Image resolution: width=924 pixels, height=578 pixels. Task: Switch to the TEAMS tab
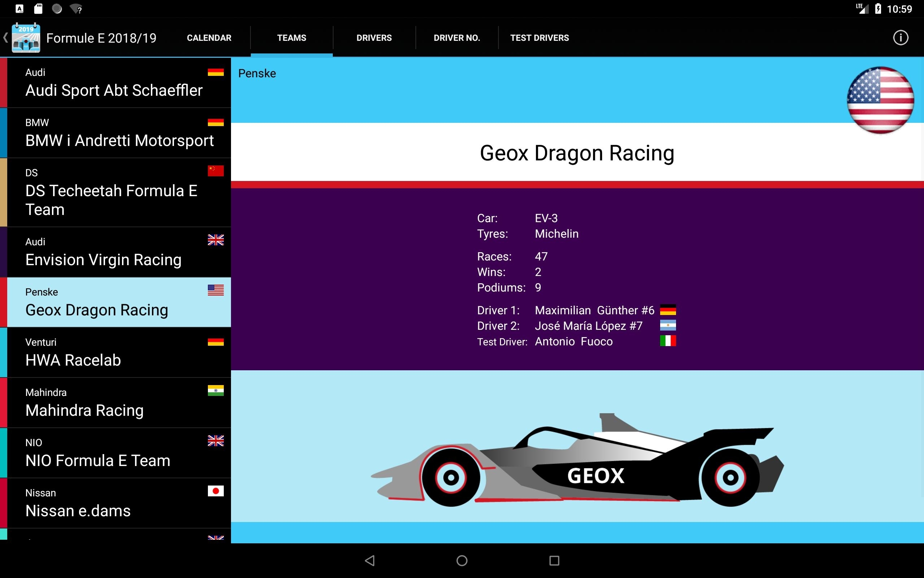[292, 38]
